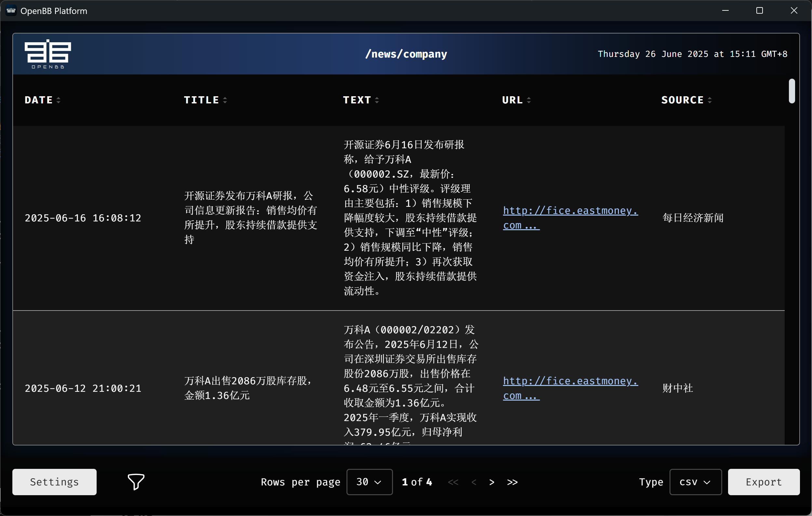
Task: Click the 1 of 4 page indicator
Action: coord(417,482)
